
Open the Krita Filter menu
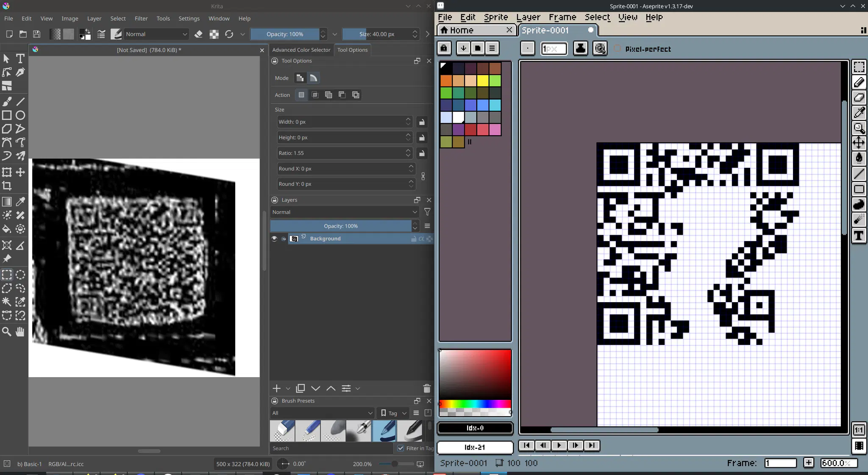click(141, 19)
